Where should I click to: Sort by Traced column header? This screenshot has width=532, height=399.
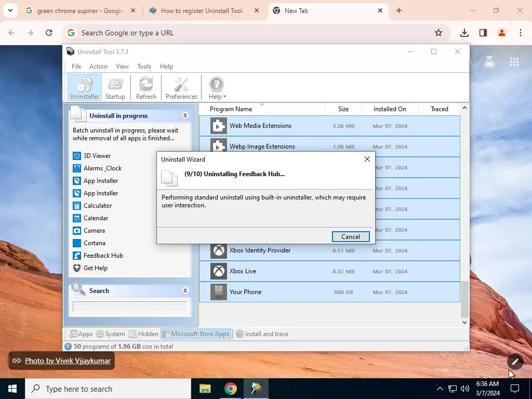pyautogui.click(x=440, y=109)
